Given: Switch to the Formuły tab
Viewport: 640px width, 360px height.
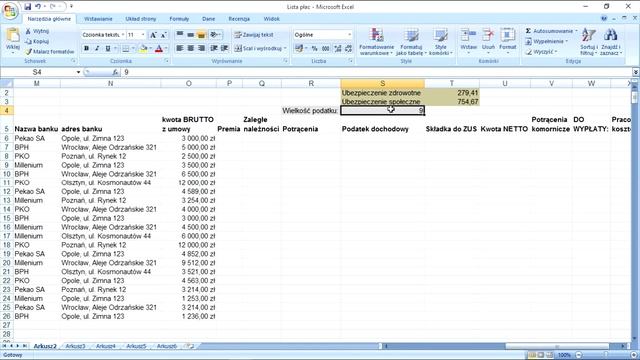Looking at the screenshot, I should coord(179,19).
